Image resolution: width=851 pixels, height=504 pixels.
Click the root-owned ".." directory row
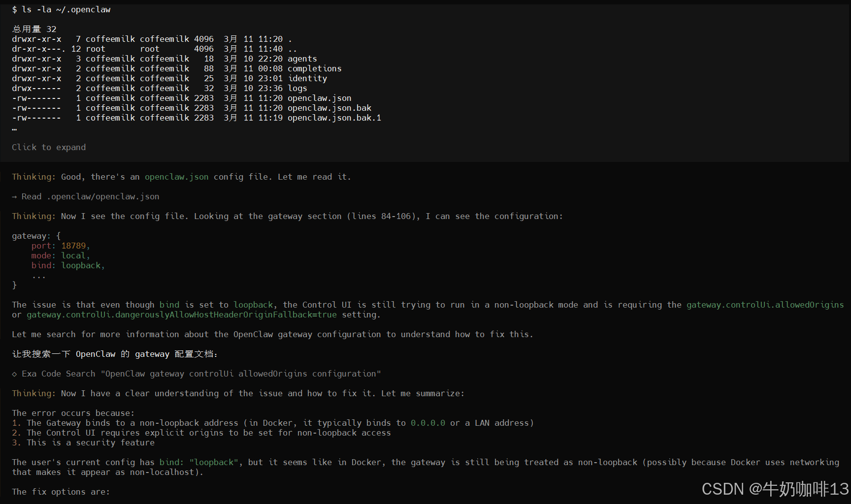pos(155,49)
